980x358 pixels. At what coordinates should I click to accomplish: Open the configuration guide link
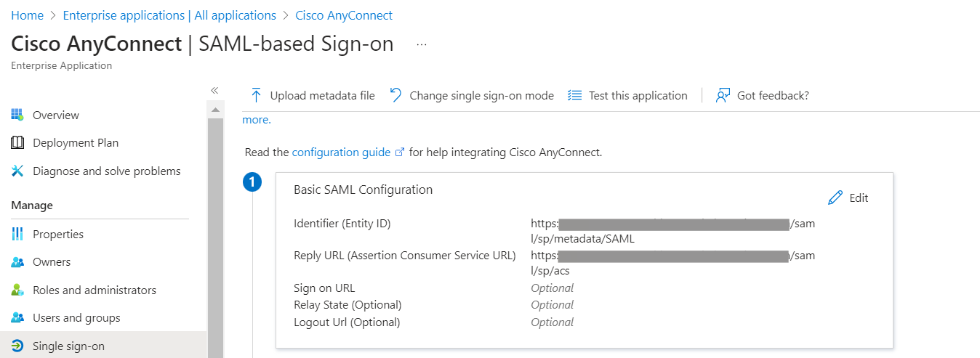(x=341, y=152)
